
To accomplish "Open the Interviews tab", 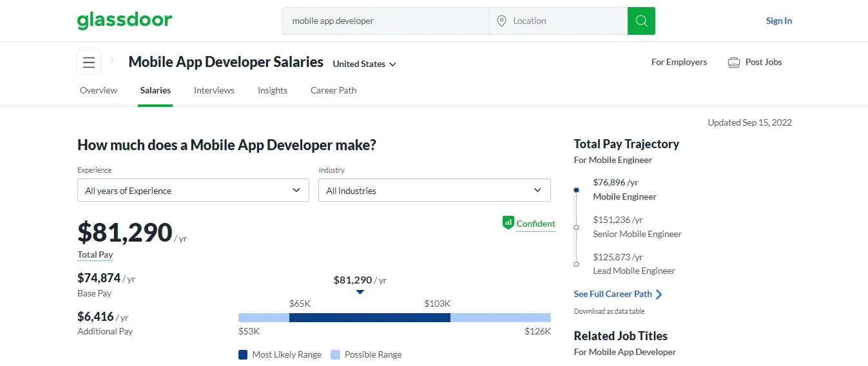I will tap(214, 90).
